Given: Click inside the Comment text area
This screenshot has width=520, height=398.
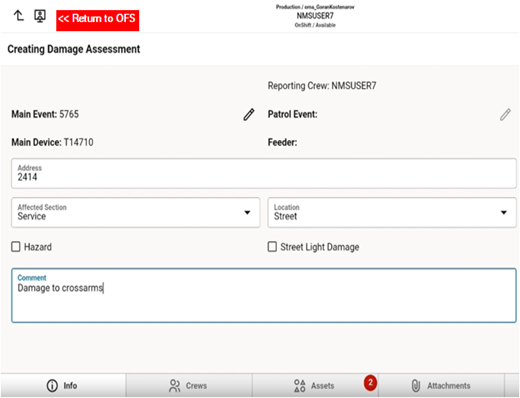Looking at the screenshot, I should [x=264, y=295].
